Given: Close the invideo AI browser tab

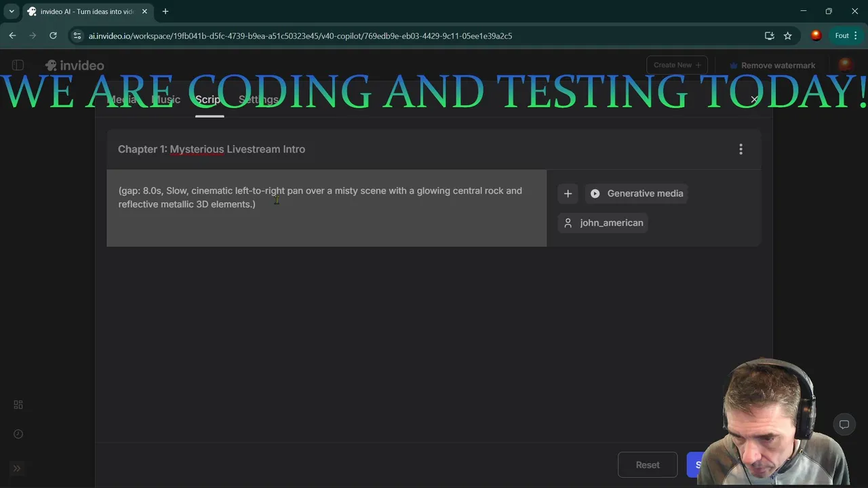Looking at the screenshot, I should [144, 12].
